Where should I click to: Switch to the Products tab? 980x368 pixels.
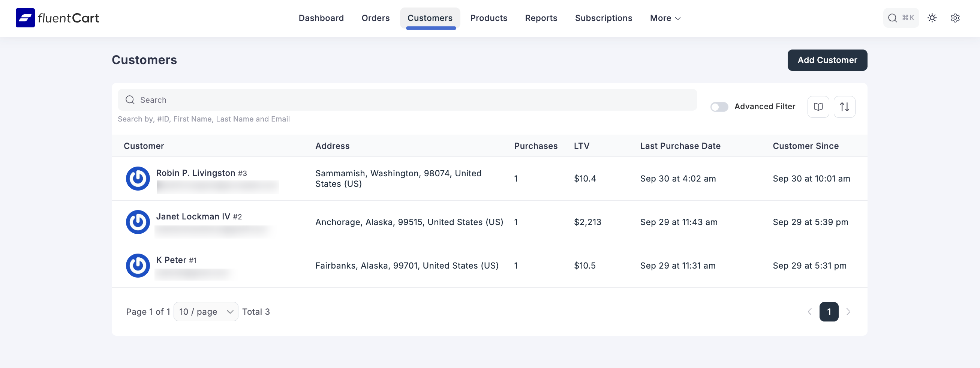coord(489,18)
